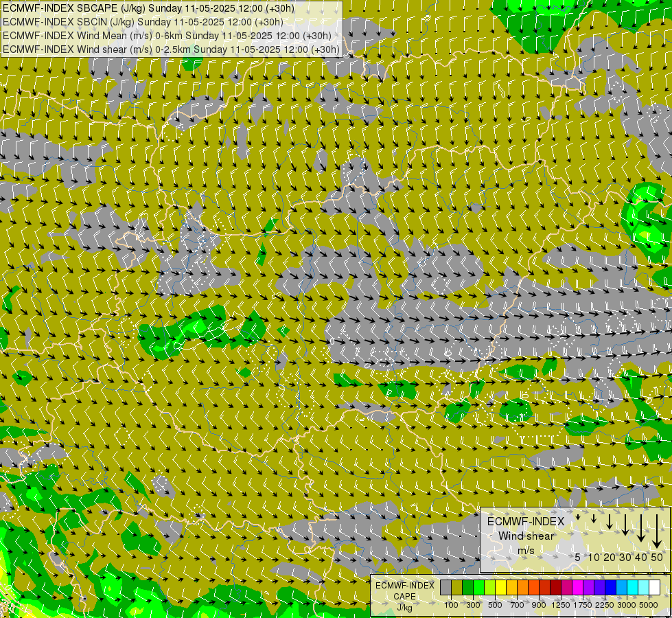Click the 30 label in wind shear legend

click(625, 558)
